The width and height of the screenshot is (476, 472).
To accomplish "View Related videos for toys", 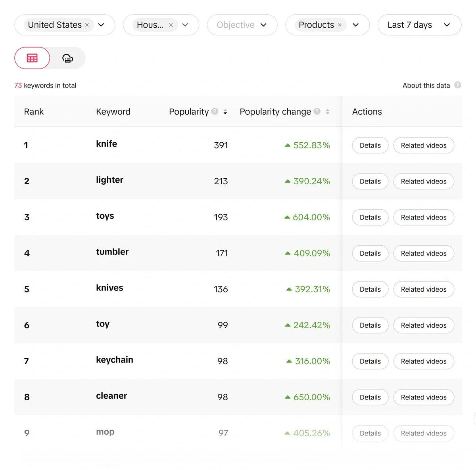I will pos(424,217).
